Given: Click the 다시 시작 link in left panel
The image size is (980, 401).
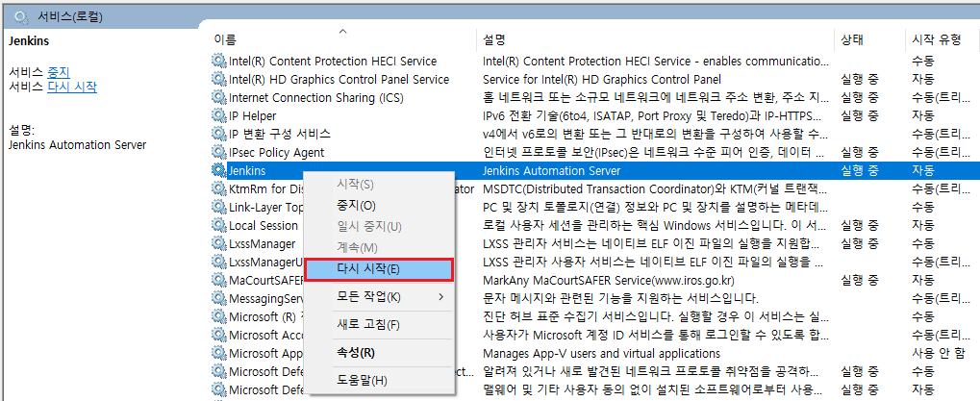Looking at the screenshot, I should [x=72, y=87].
